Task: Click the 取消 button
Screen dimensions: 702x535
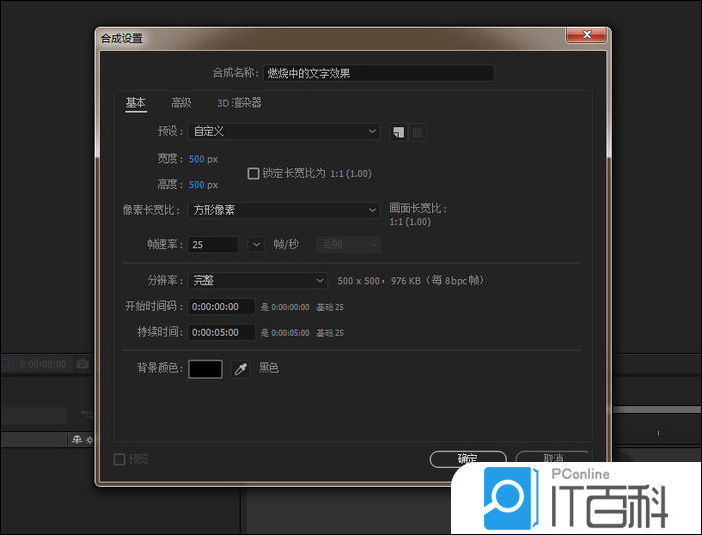Action: pyautogui.click(x=553, y=458)
